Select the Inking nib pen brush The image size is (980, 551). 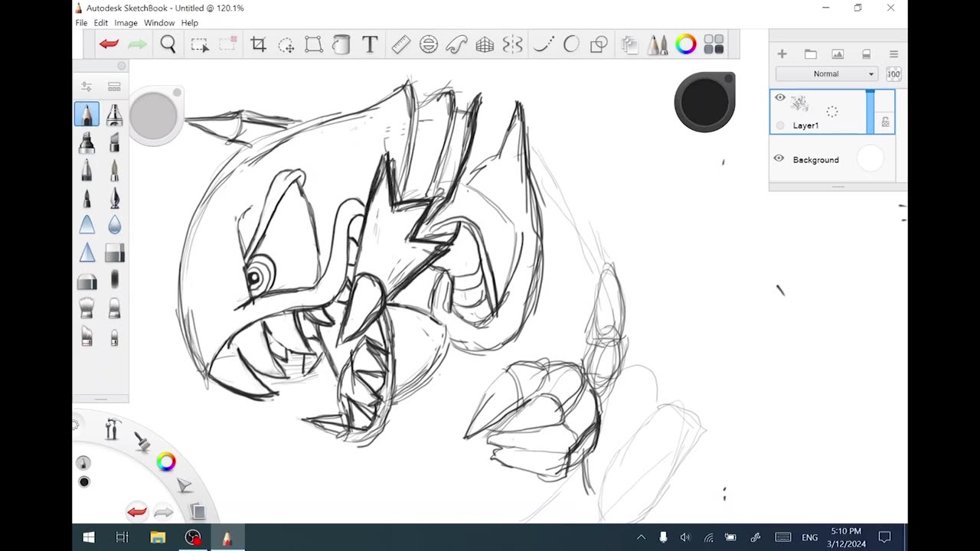pyautogui.click(x=114, y=197)
